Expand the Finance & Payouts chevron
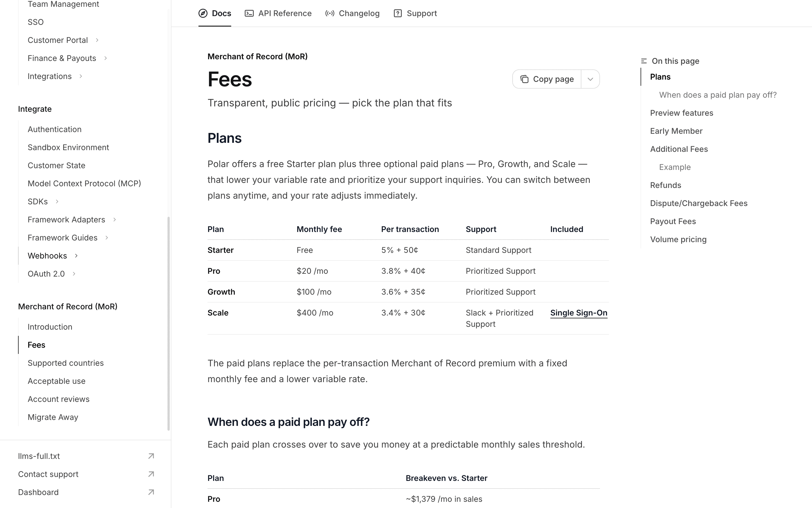 tap(105, 58)
